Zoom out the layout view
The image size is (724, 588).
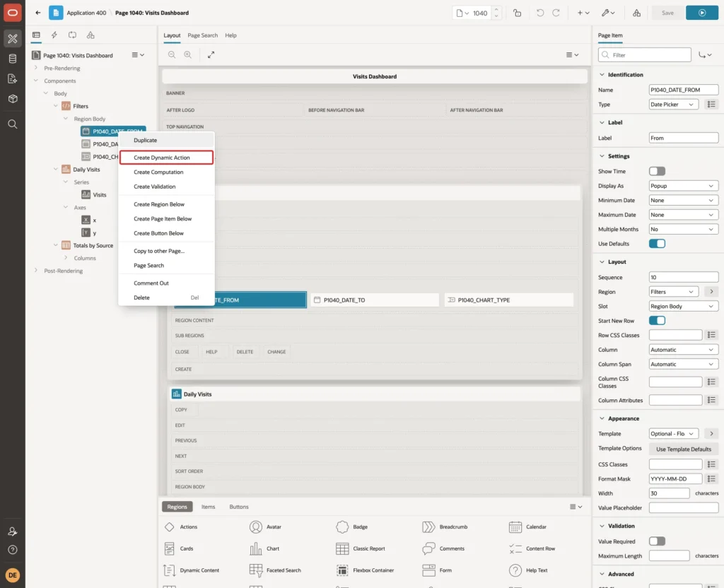(x=172, y=54)
